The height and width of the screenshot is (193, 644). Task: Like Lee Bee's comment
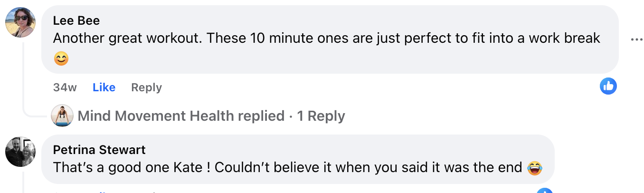point(104,87)
